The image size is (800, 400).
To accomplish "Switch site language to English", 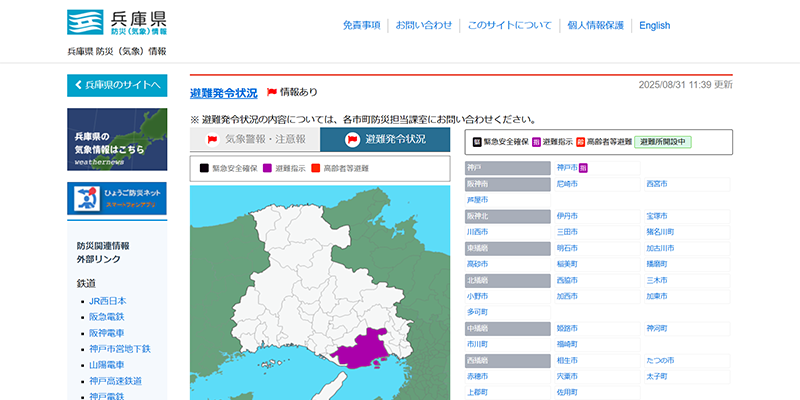I will 655,26.
